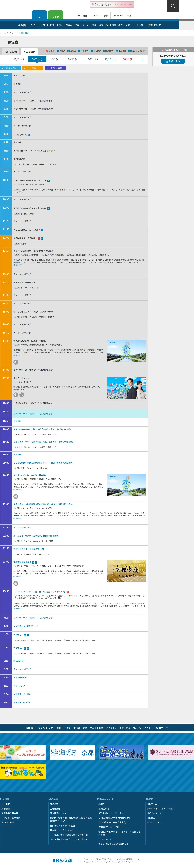Open the X (Twitter) icon for きょうとDays
Image resolution: width=194 pixels, height=868 pixels.
[x=22, y=395]
